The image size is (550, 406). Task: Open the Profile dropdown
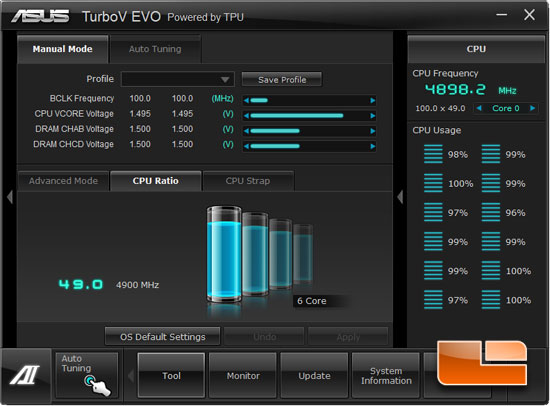click(178, 79)
